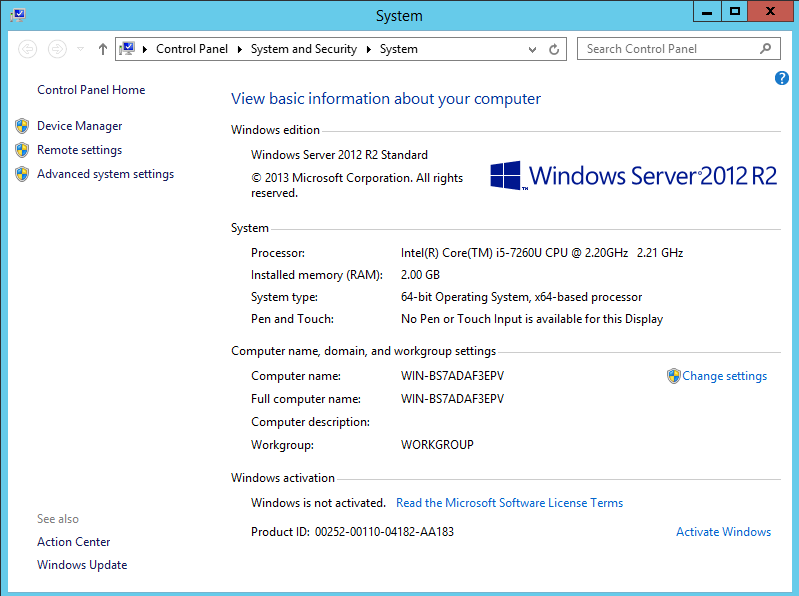The width and height of the screenshot is (799, 596).
Task: Click the processor value Intel(R) Core(TM) i5-7260U
Action: tap(542, 253)
